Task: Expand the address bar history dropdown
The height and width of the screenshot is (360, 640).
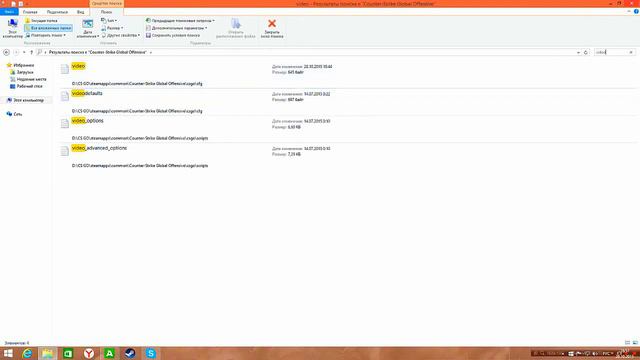Action: pos(578,52)
